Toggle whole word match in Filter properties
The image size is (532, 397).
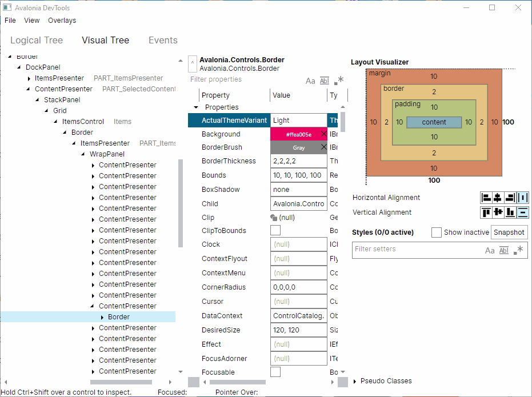click(x=325, y=81)
